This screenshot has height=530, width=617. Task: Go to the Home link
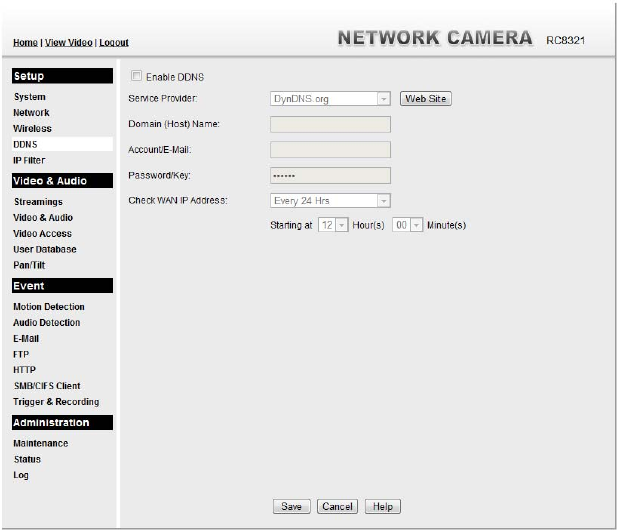[x=25, y=42]
